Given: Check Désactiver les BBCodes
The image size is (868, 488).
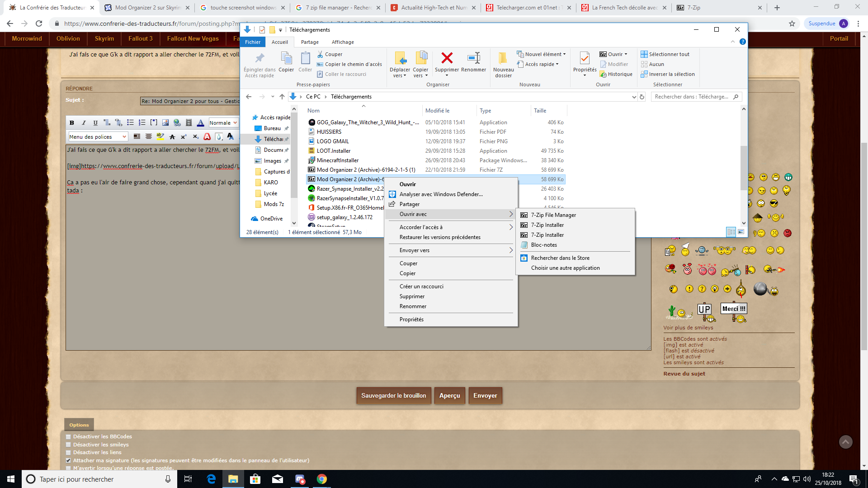Looking at the screenshot, I should click(x=68, y=437).
